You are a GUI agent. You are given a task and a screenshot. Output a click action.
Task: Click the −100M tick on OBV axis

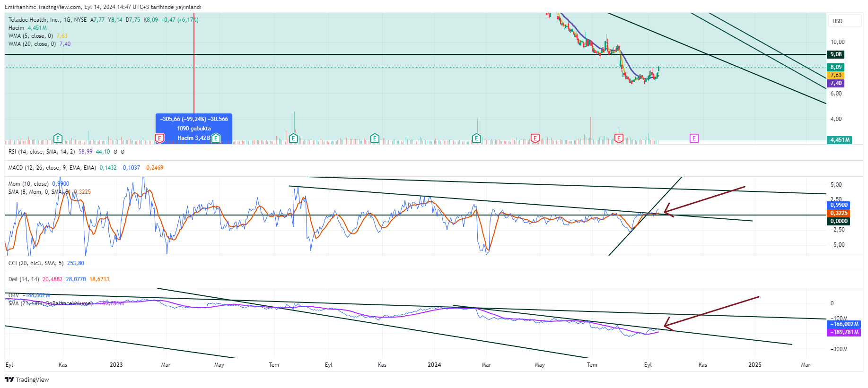[839, 319]
